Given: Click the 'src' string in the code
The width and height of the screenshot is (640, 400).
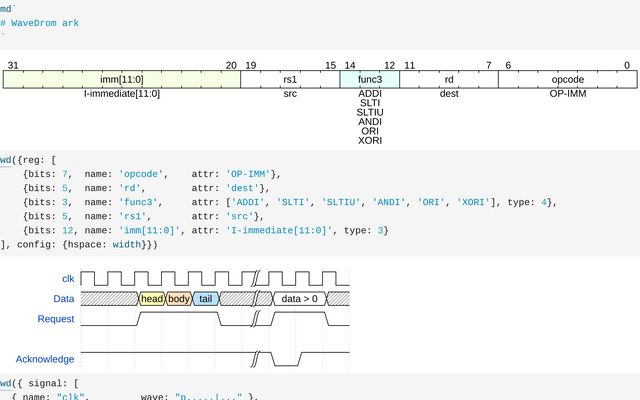Looking at the screenshot, I should point(240,216).
